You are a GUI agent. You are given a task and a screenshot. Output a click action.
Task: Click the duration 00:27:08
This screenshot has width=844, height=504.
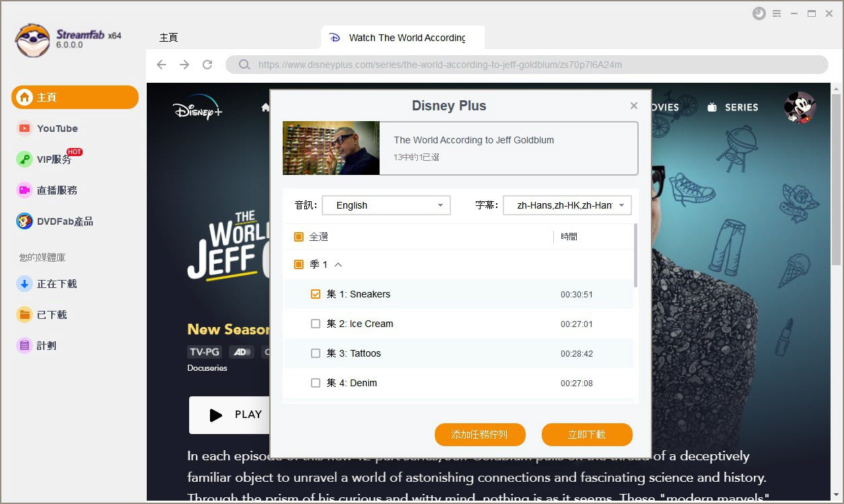coord(577,384)
